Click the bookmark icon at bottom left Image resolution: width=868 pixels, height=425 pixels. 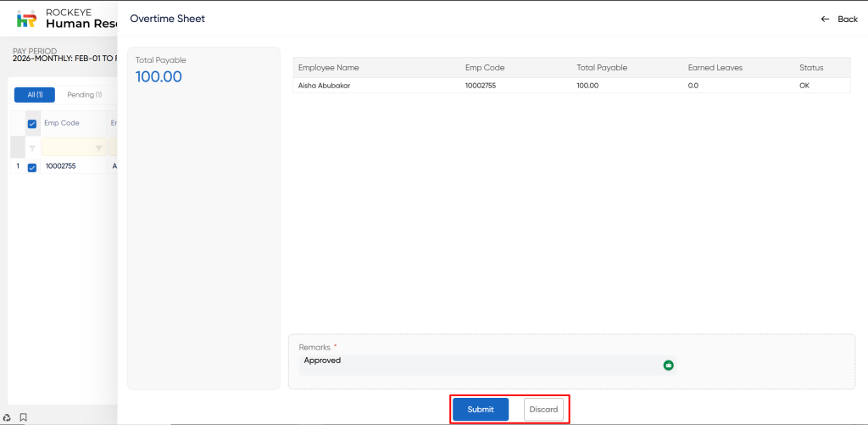[x=24, y=417]
